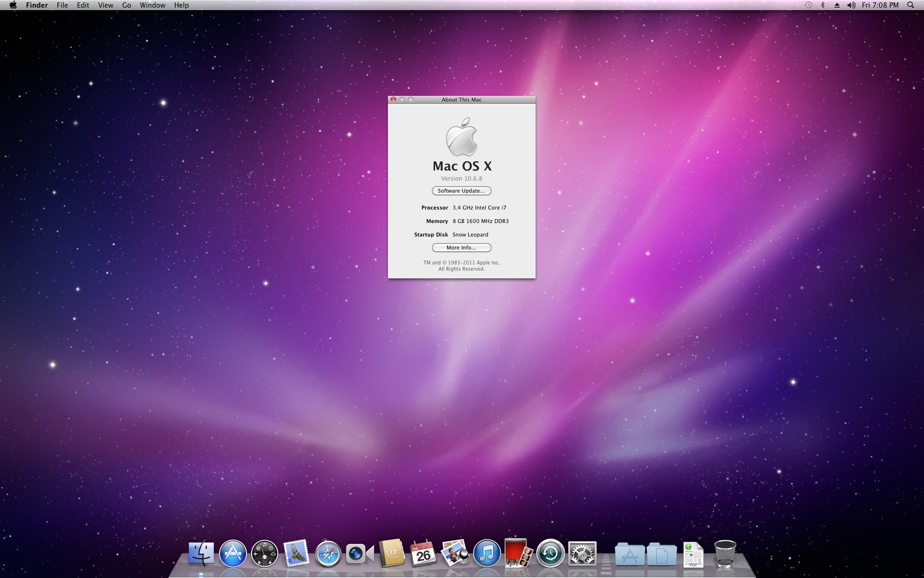
Task: Open the volume control in menu bar
Action: coord(851,5)
